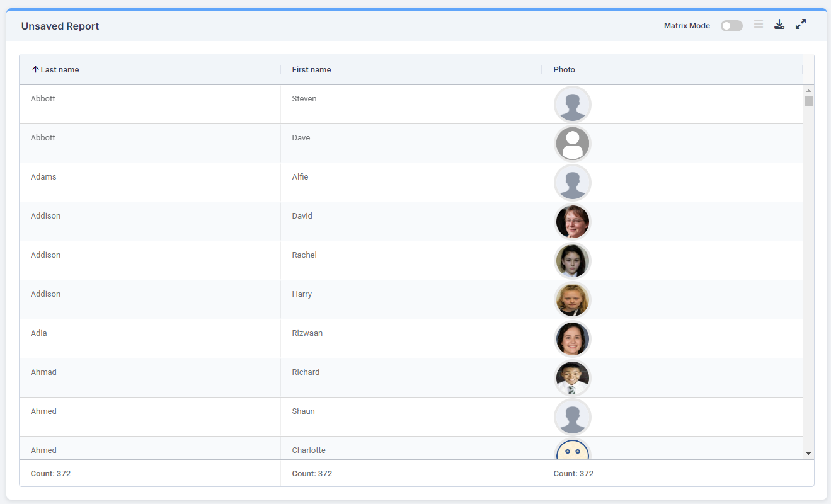
Task: Click Harry Addison's profile photo
Action: [x=572, y=300]
